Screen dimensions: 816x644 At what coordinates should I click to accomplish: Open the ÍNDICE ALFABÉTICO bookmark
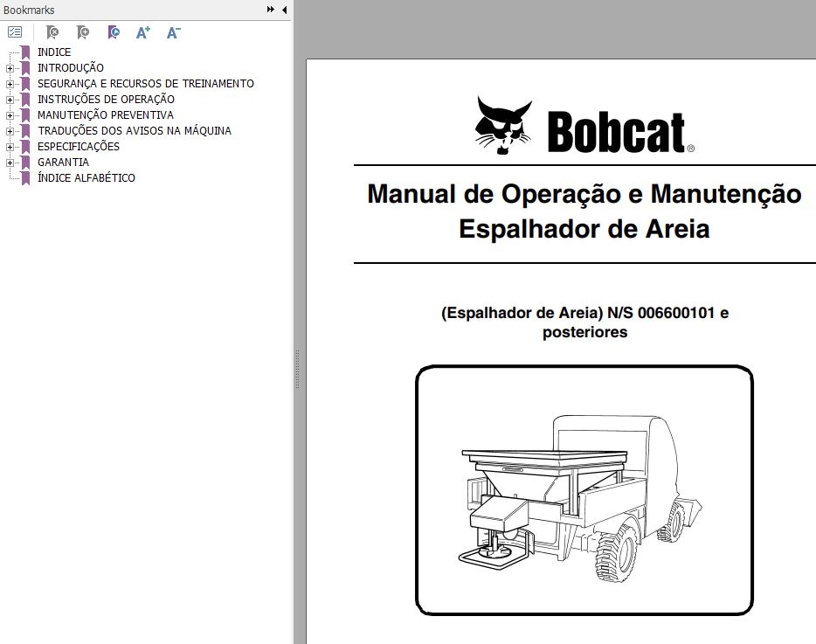pyautogui.click(x=86, y=177)
